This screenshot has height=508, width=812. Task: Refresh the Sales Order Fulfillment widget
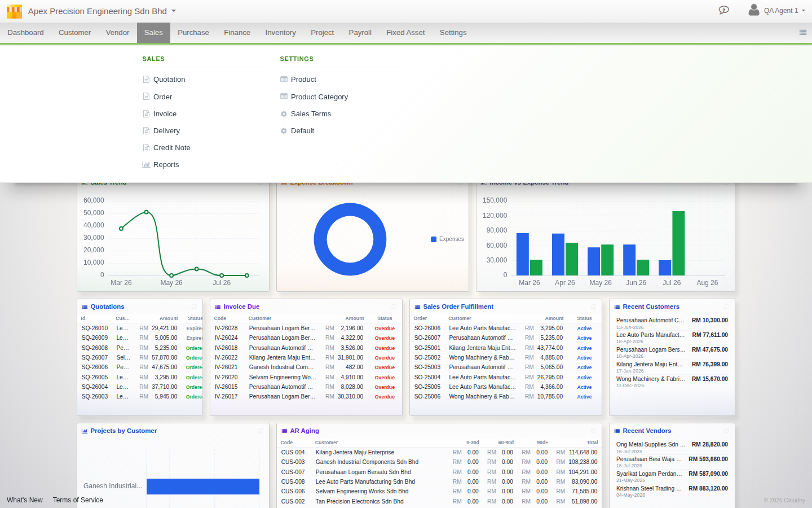593,306
